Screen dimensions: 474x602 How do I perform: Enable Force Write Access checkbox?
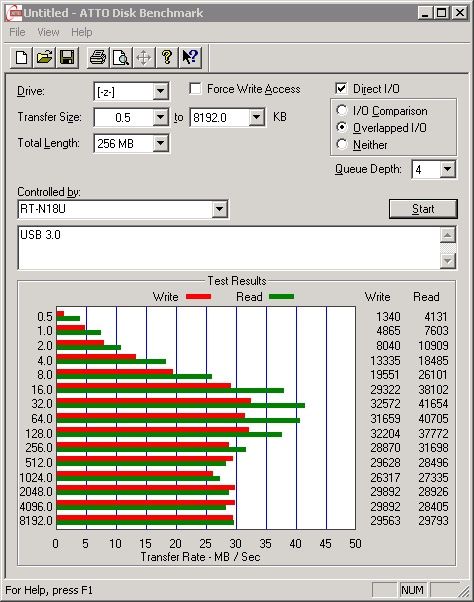(195, 89)
